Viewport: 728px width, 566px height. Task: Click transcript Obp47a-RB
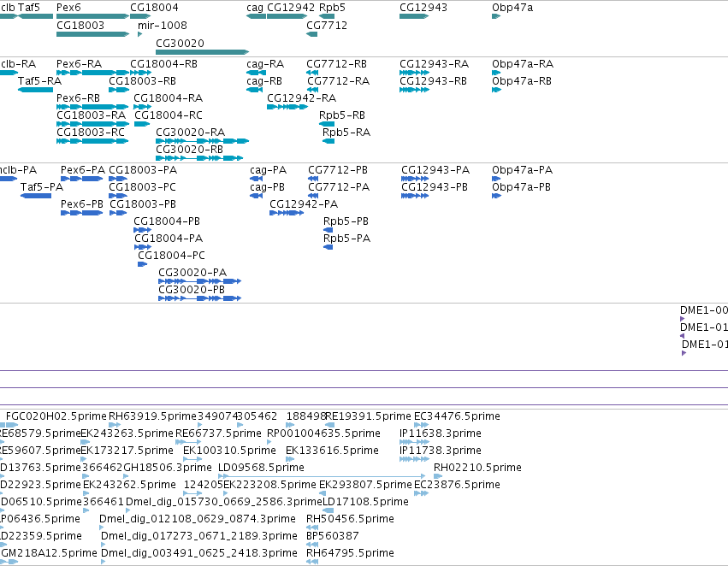pyautogui.click(x=522, y=80)
